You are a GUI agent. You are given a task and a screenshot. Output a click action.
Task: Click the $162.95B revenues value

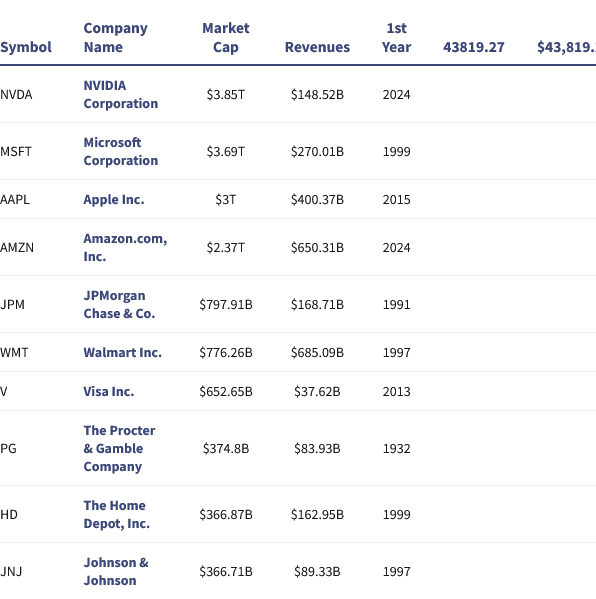point(317,515)
